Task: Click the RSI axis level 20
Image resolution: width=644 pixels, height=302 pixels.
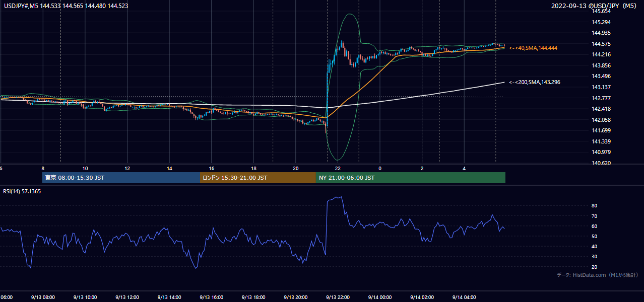Action: click(595, 267)
